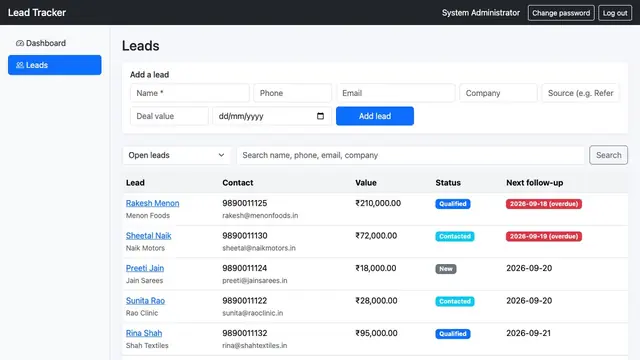Click email rina@shahtextiles.in
The width and height of the screenshot is (640, 360).
click(x=255, y=345)
